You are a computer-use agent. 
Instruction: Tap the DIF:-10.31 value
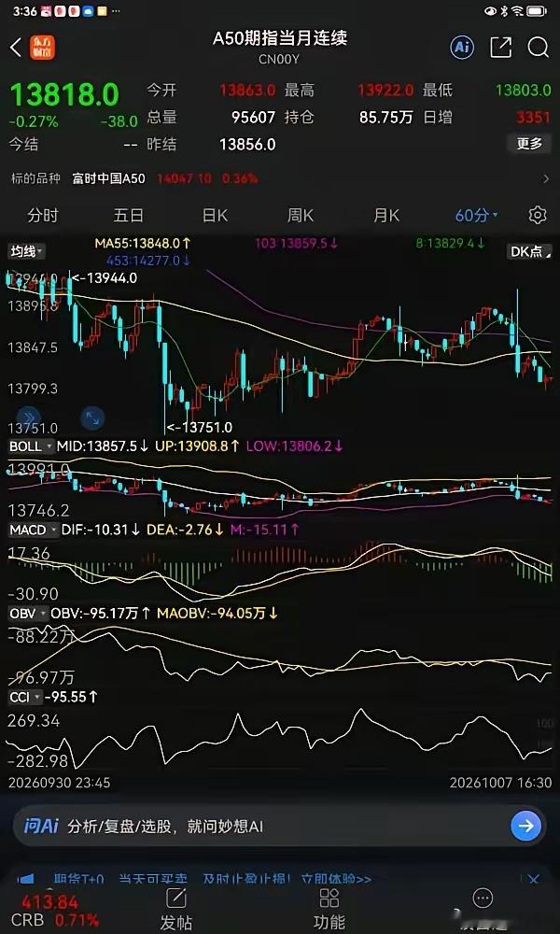(101, 529)
